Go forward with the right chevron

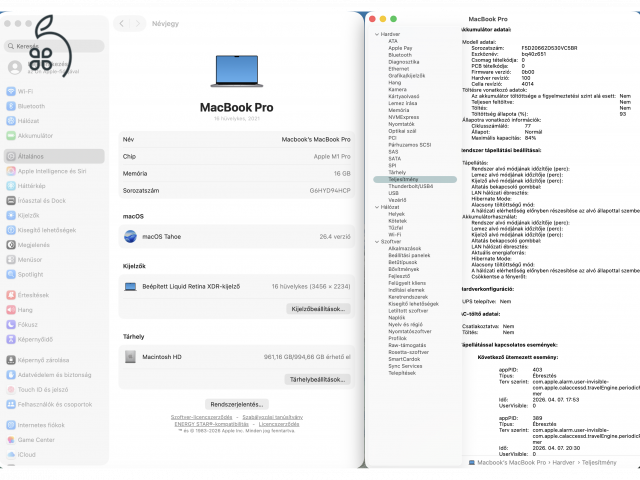click(138, 24)
